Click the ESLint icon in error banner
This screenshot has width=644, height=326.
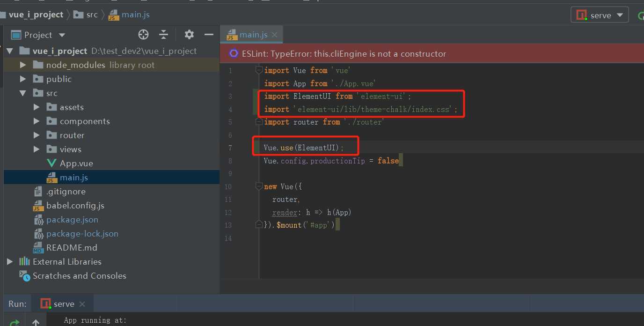(234, 54)
